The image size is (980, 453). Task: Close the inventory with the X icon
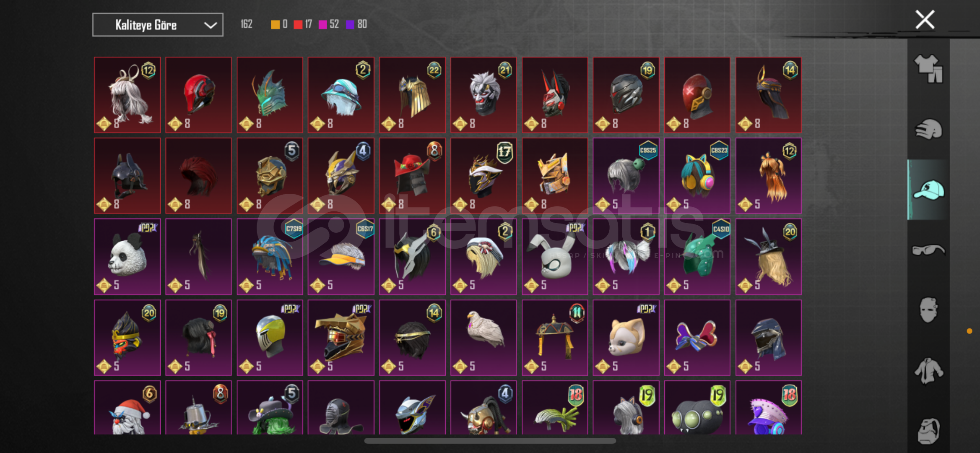pos(925,19)
